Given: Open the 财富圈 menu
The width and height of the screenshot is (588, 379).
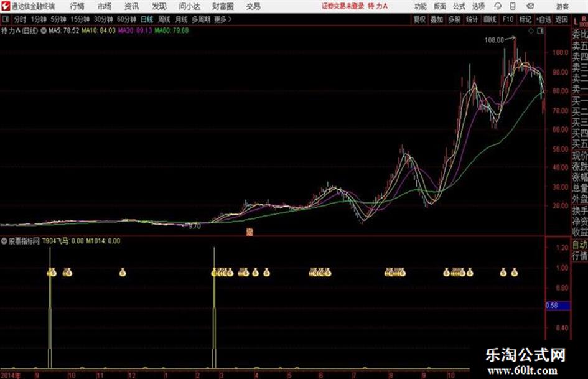Looking at the screenshot, I should 223,6.
